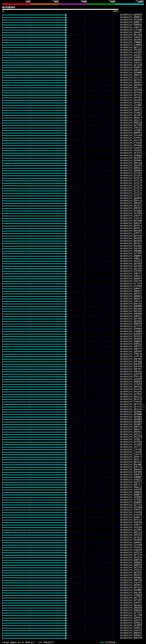Click the orange ~40% legend bar
The image size is (146, 644).
coord(45,4)
